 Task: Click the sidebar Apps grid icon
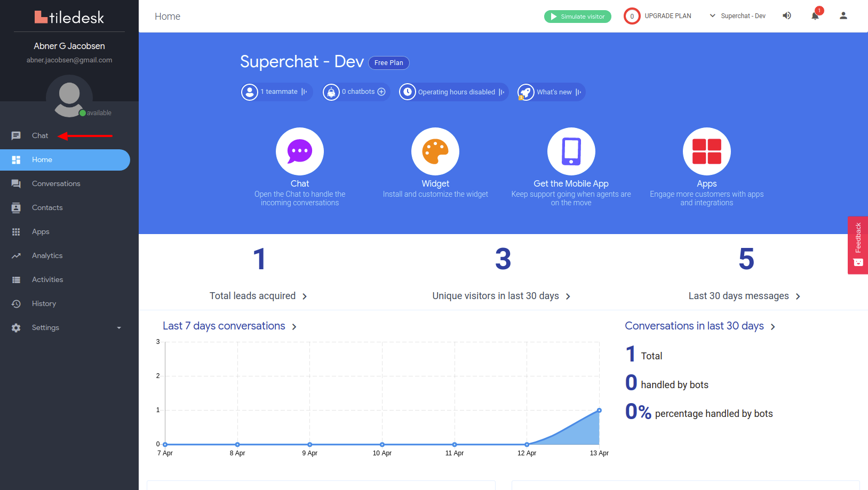[x=16, y=232]
